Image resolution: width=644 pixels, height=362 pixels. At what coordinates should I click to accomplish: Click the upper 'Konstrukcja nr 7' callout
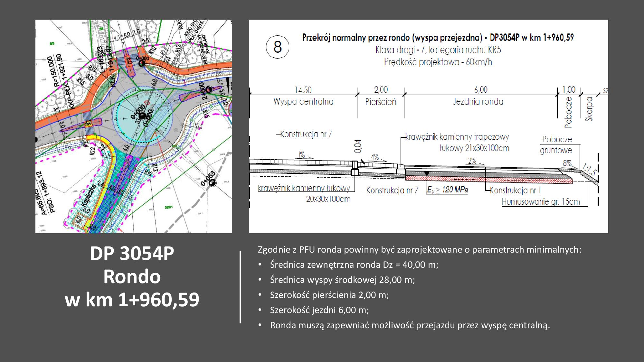click(306, 134)
